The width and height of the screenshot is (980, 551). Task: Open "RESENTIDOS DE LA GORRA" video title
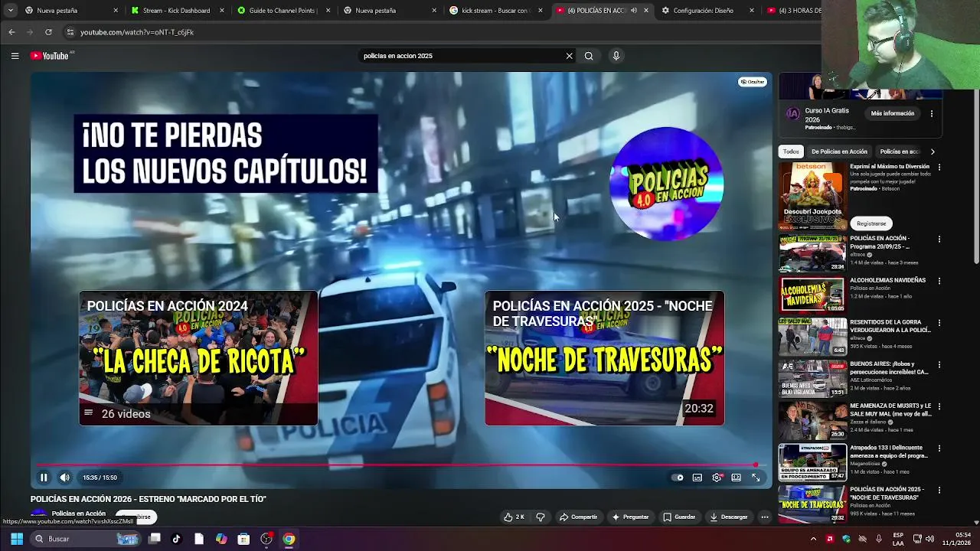[x=890, y=326]
